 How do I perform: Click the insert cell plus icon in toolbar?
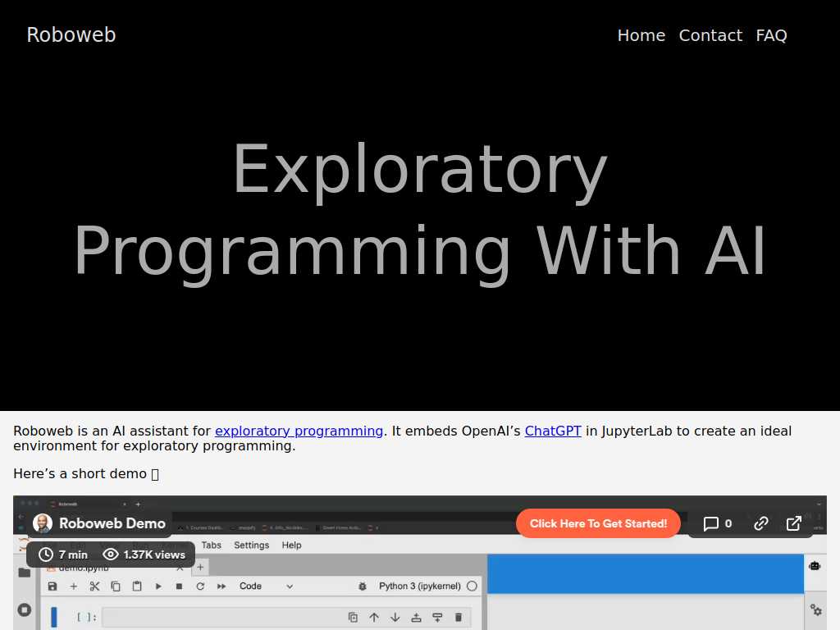coord(73,586)
